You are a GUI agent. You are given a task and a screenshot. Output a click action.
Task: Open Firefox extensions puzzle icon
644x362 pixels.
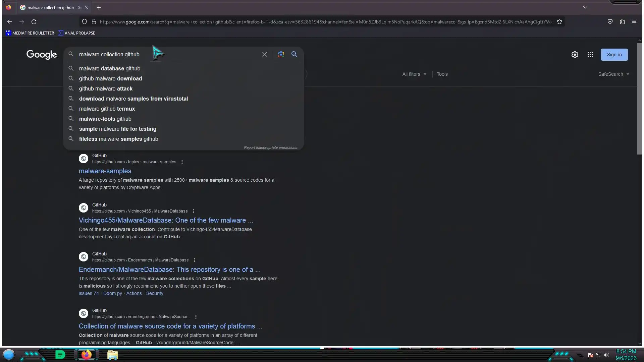[x=622, y=22]
